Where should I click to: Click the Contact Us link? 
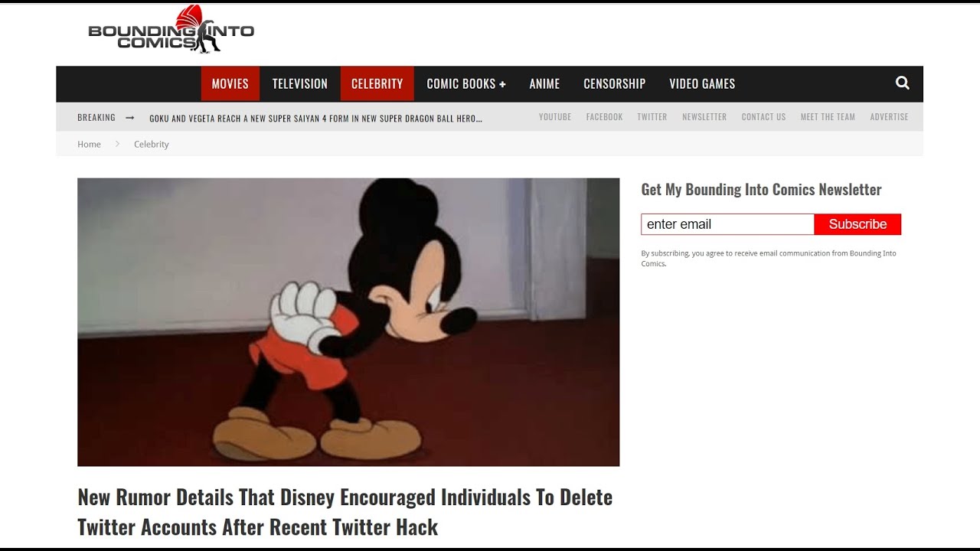[763, 117]
